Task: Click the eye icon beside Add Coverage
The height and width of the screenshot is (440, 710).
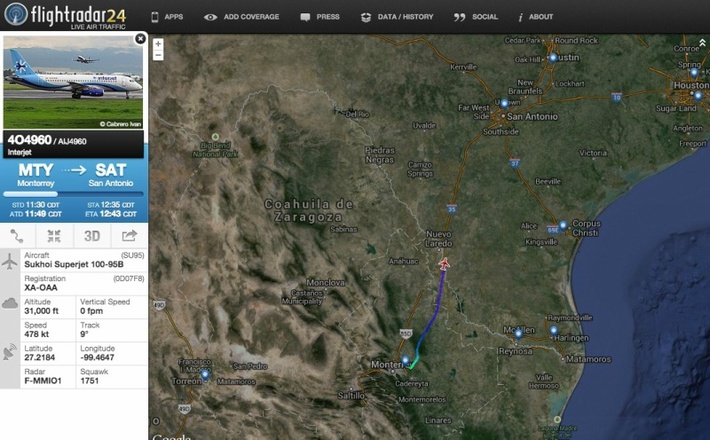Action: pyautogui.click(x=210, y=17)
